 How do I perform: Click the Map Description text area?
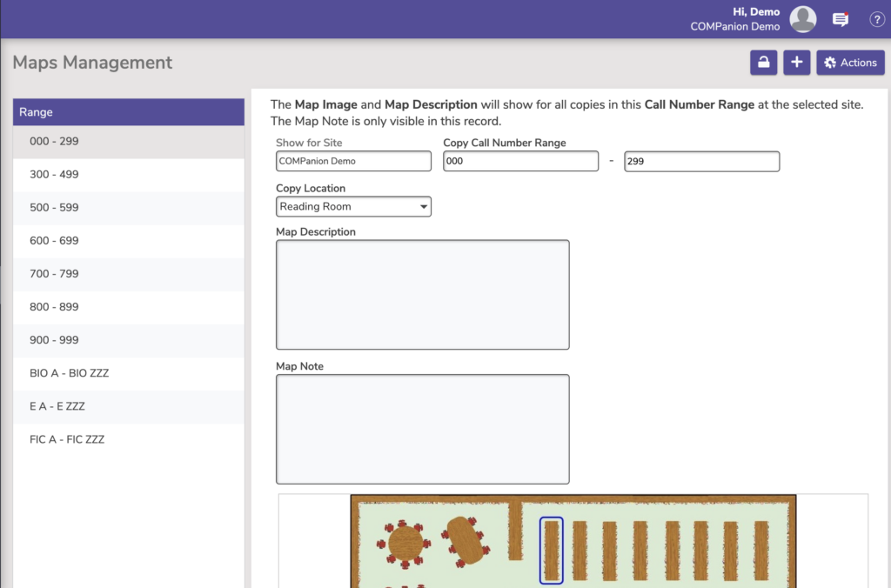tap(422, 295)
